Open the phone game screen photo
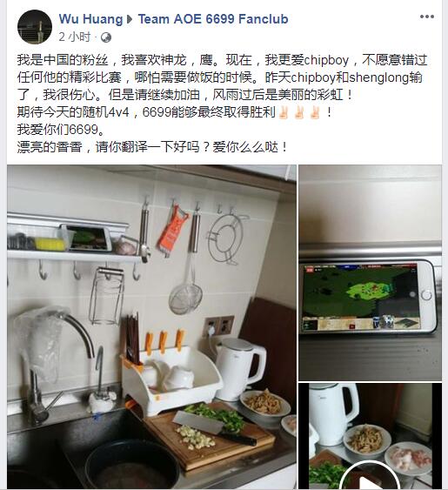This screenshot has width=448, height=490. click(x=370, y=272)
